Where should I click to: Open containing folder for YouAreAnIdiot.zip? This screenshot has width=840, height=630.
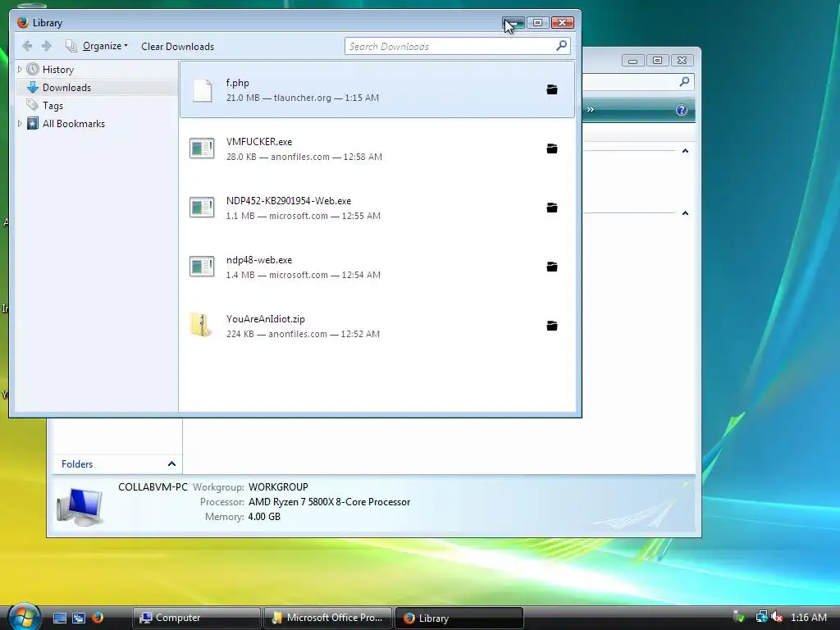click(552, 325)
